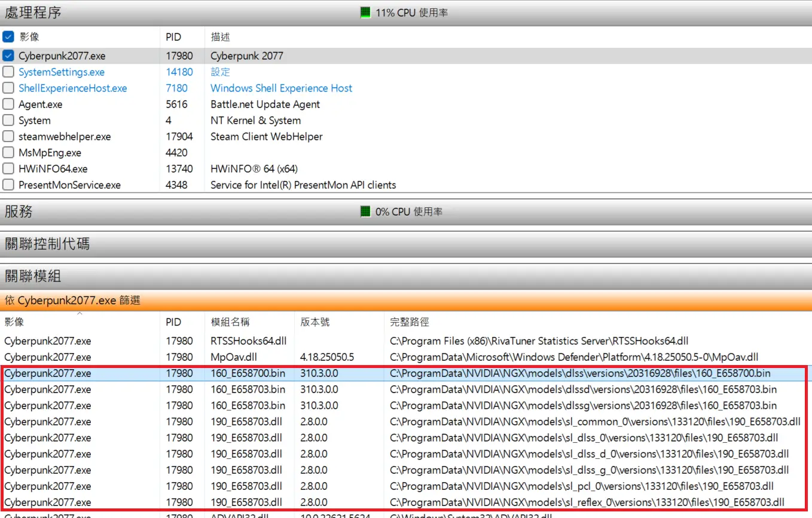Expand the 關聯控制代碼 section
This screenshot has width=812, height=518.
click(47, 244)
